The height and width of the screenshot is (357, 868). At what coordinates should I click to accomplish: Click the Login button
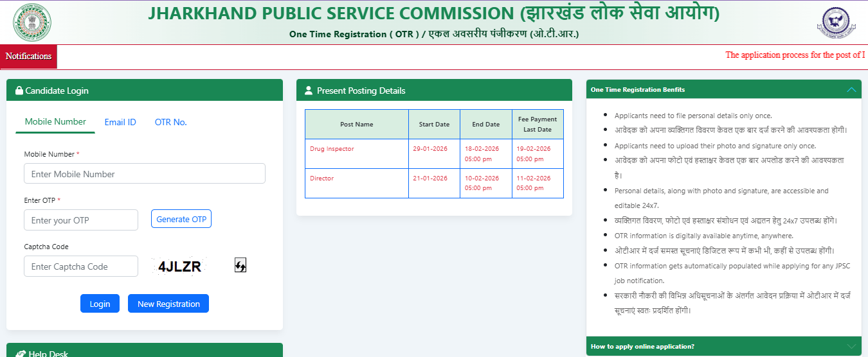pyautogui.click(x=100, y=304)
